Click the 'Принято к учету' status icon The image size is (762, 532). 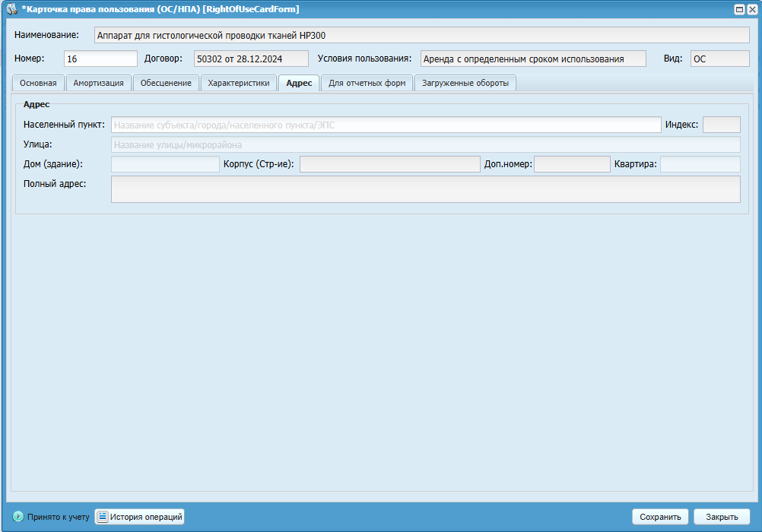[x=18, y=517]
